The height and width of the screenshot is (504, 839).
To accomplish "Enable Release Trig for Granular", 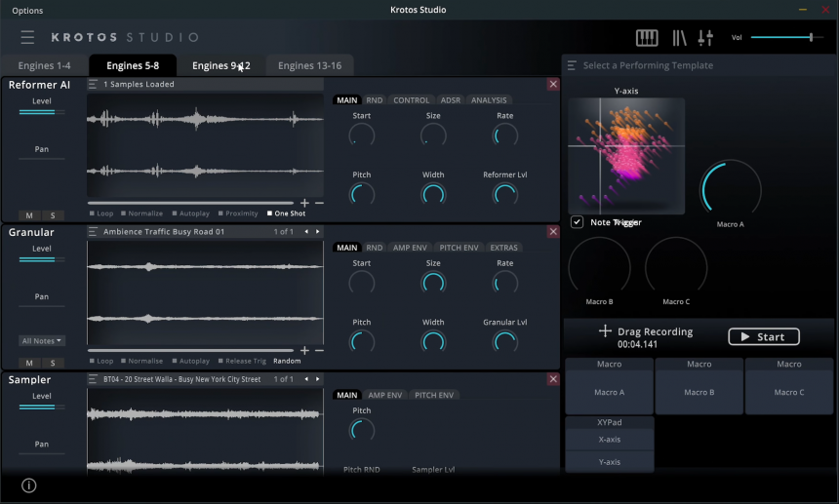I will (242, 361).
